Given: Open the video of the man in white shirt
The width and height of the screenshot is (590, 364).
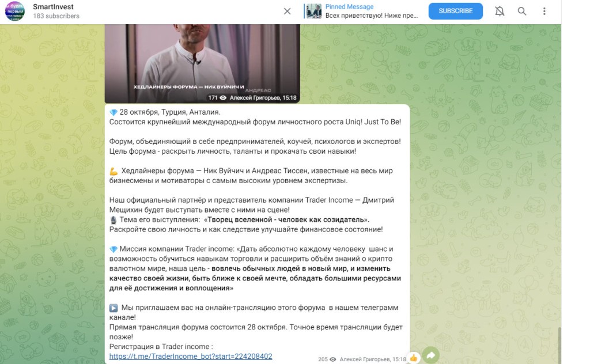Looking at the screenshot, I should [202, 63].
